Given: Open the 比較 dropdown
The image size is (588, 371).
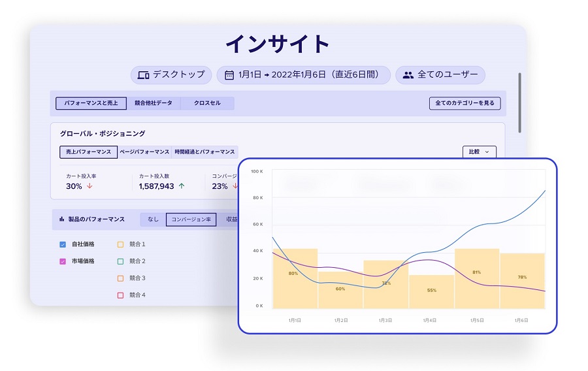Looking at the screenshot, I should (480, 152).
